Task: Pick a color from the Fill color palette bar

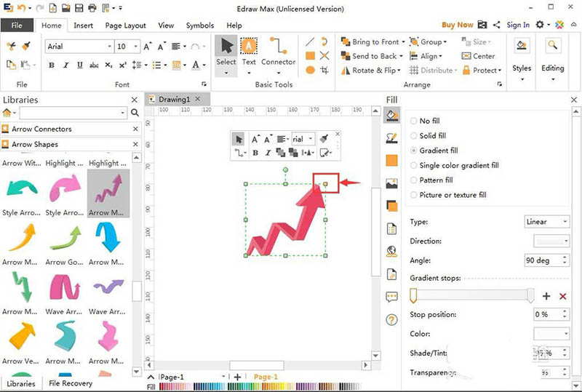Action: [260, 387]
